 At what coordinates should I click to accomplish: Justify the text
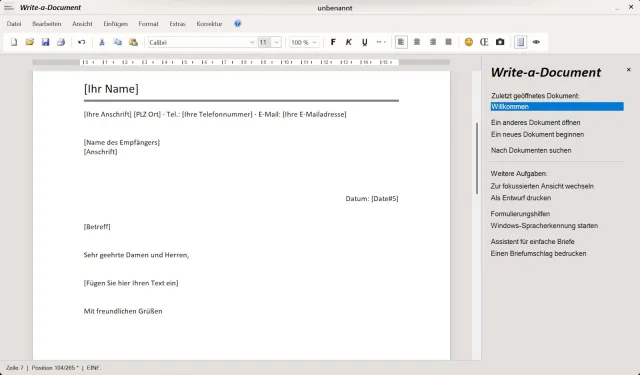(448, 42)
